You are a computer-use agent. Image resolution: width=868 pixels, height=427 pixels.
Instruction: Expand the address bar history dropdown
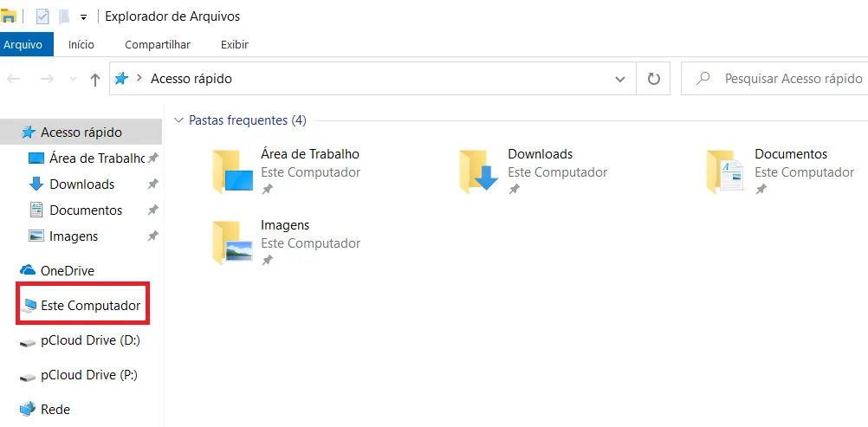click(620, 79)
